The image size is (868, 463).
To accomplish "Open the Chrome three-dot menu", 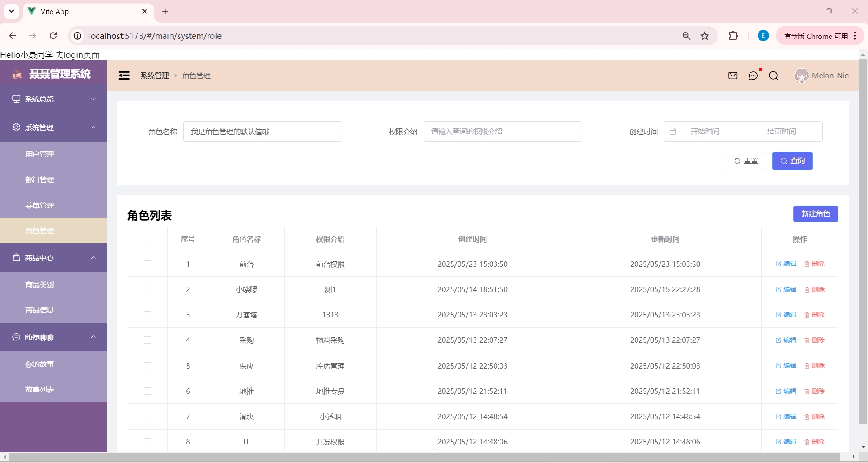I will (x=855, y=36).
